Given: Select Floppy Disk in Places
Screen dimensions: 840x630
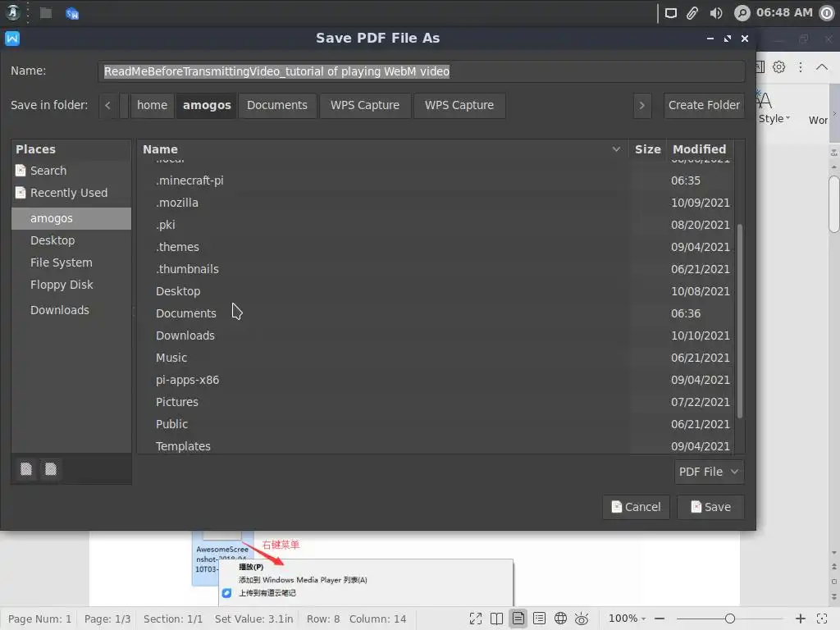Looking at the screenshot, I should pos(71,285).
